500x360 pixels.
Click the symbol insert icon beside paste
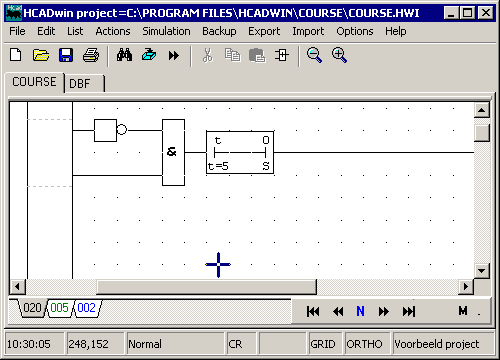point(282,55)
